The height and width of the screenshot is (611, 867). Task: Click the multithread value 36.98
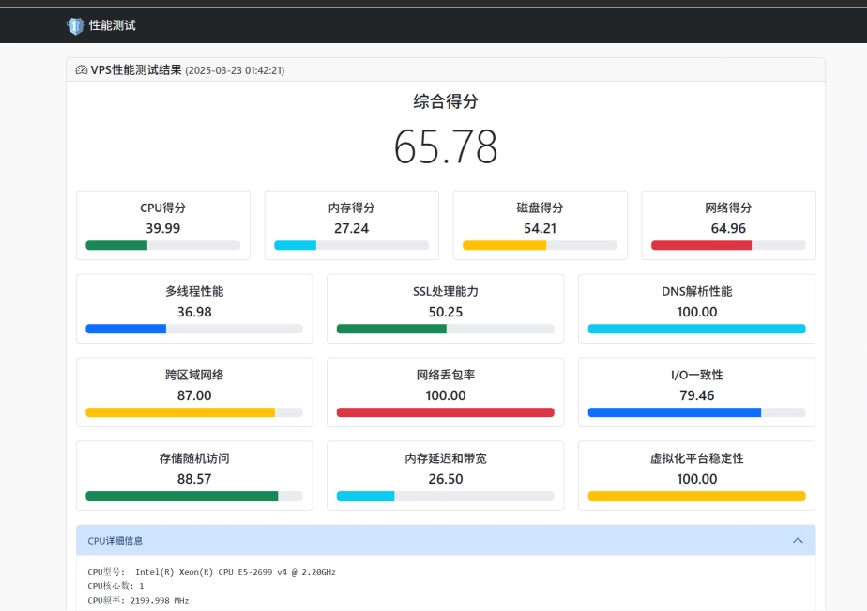click(194, 312)
